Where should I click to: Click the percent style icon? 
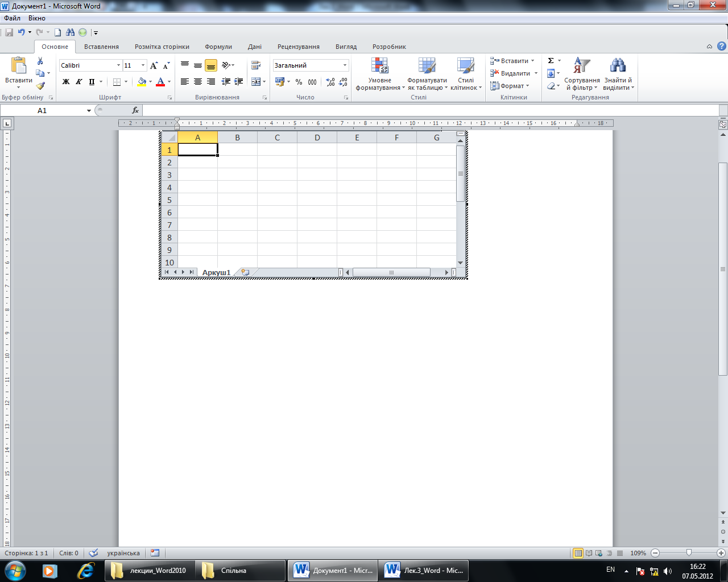point(299,82)
